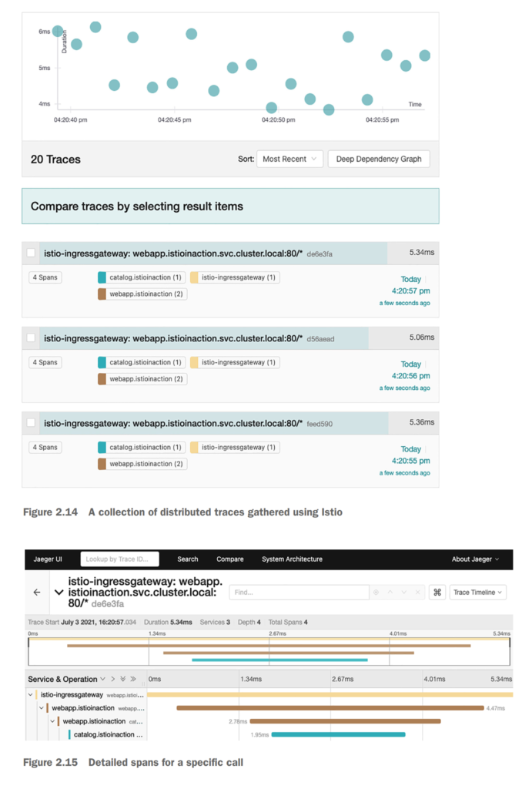Screen dimensions: 532x789
Task: Click the Deep Dependency Graph button
Action: click(379, 159)
